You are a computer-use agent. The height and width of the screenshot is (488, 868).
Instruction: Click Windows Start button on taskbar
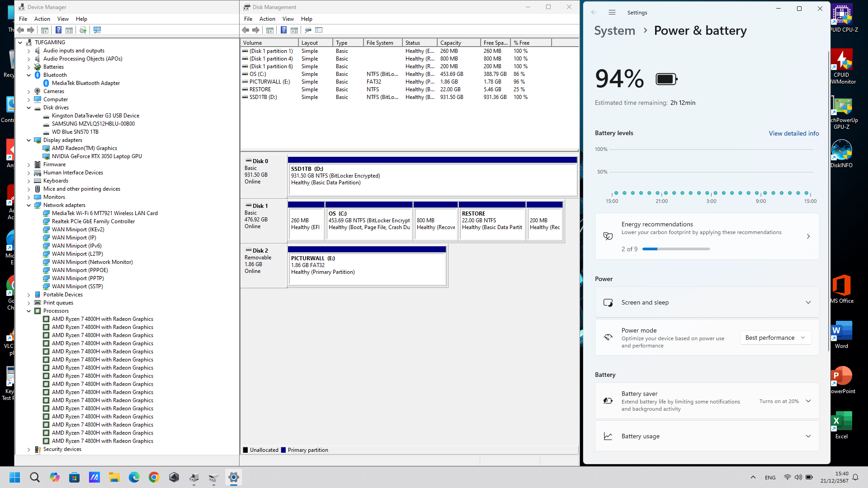pos(15,477)
